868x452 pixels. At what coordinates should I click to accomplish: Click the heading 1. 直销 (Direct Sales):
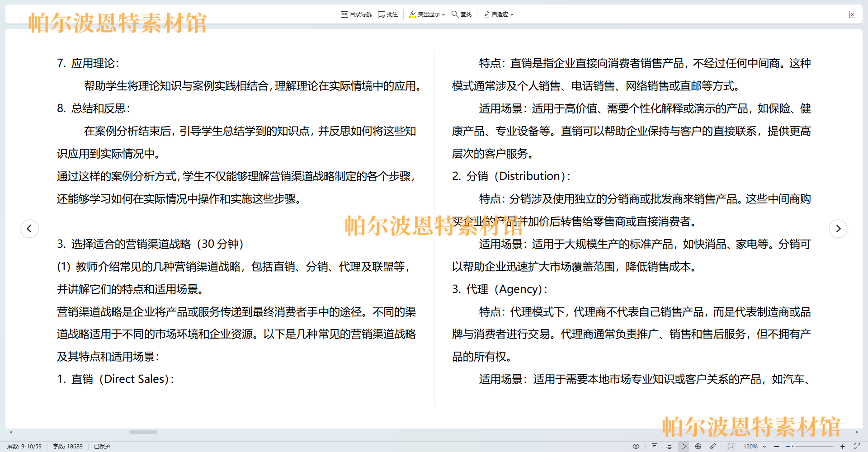click(x=116, y=379)
